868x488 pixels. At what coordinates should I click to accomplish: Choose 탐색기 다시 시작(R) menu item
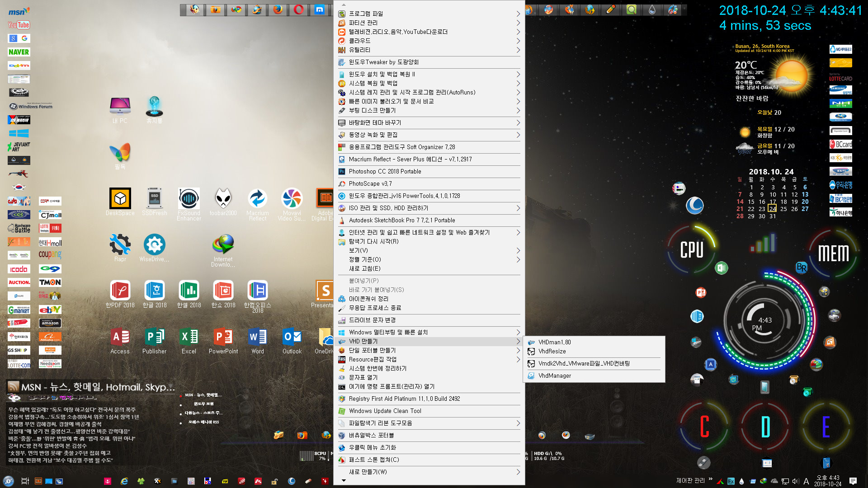tap(429, 241)
